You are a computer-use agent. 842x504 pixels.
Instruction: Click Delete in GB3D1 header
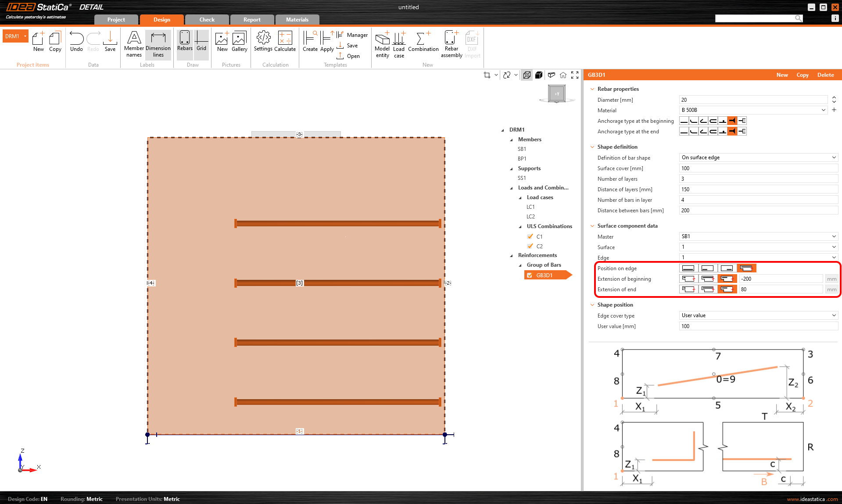click(825, 75)
